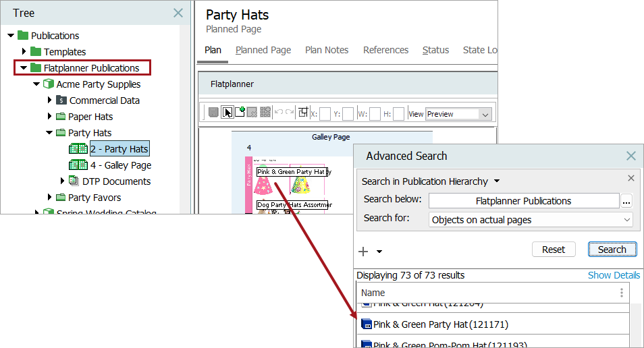Click the Undo arrow in toolbar
The height and width of the screenshot is (348, 644).
[x=278, y=113]
